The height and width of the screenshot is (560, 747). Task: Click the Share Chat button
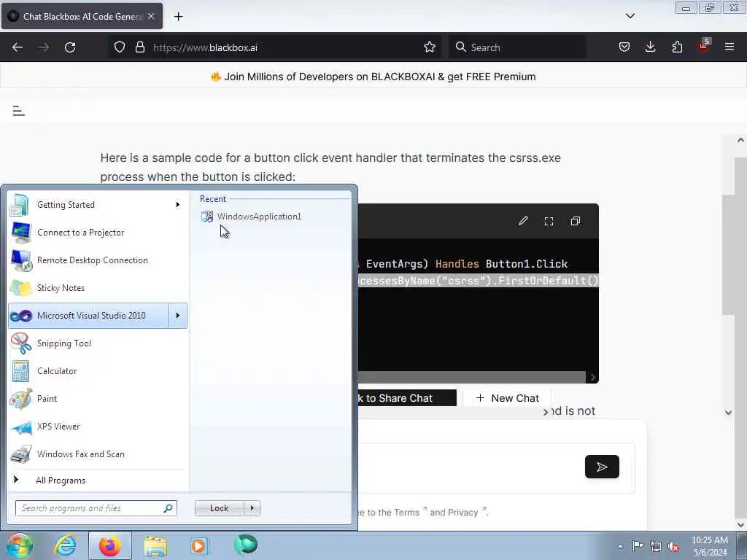pyautogui.click(x=407, y=398)
